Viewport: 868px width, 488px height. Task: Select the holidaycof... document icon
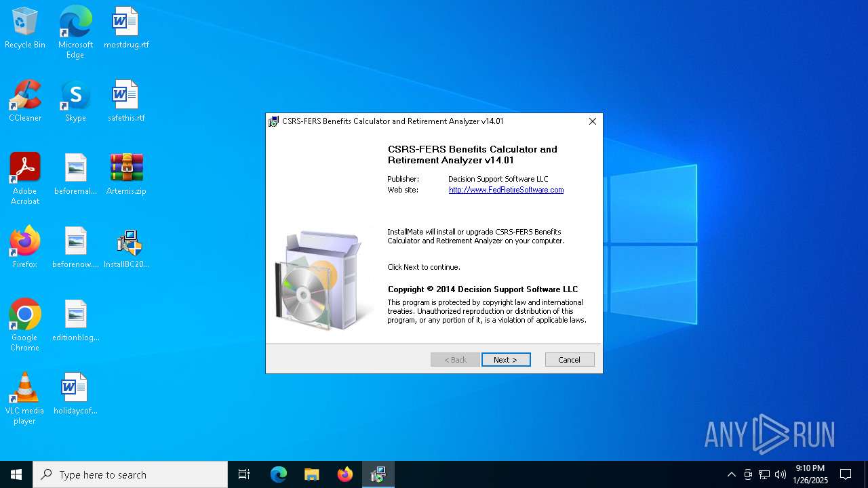tap(75, 394)
